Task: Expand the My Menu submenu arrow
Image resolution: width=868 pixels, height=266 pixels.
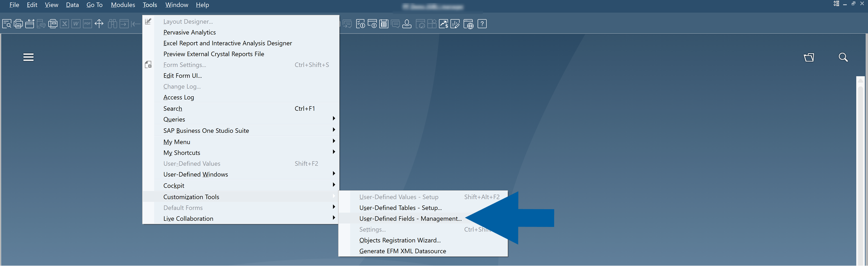Action: (x=334, y=141)
